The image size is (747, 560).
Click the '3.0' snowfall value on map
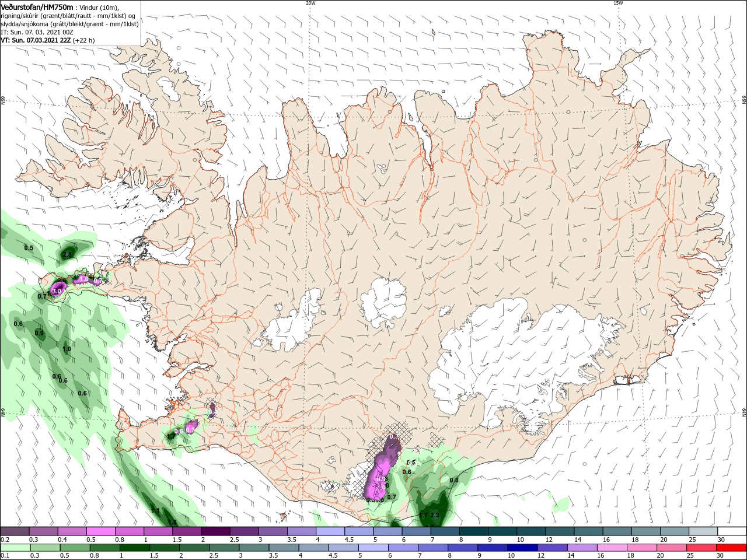tap(57, 290)
